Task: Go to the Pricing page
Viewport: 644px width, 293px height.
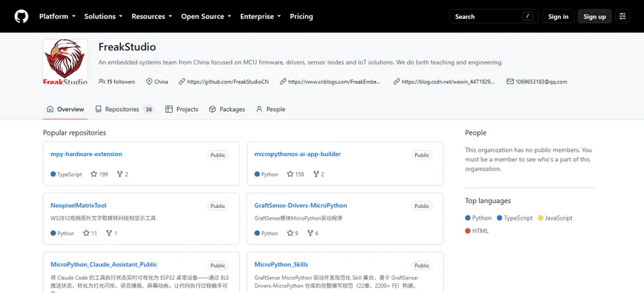Action: coord(302,16)
